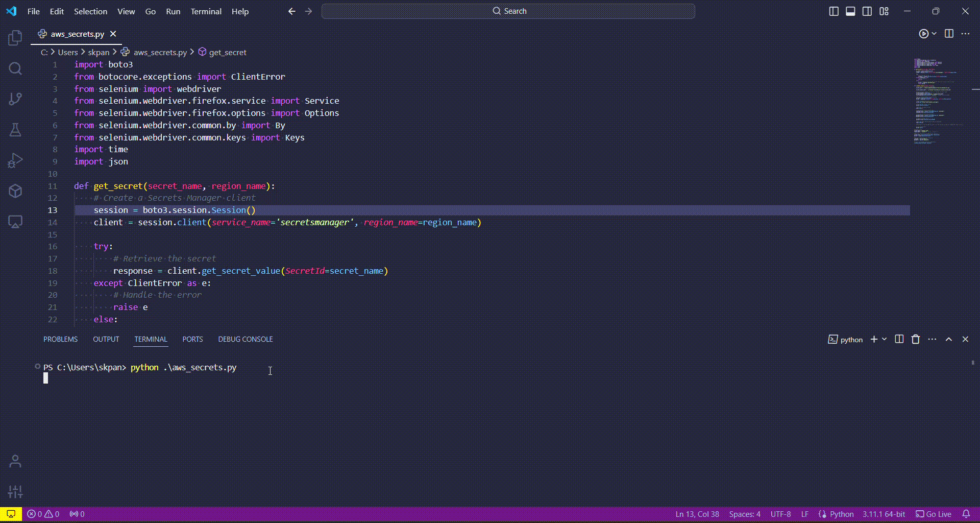Open the Testing flask view
Viewport: 980px width, 523px height.
point(15,130)
